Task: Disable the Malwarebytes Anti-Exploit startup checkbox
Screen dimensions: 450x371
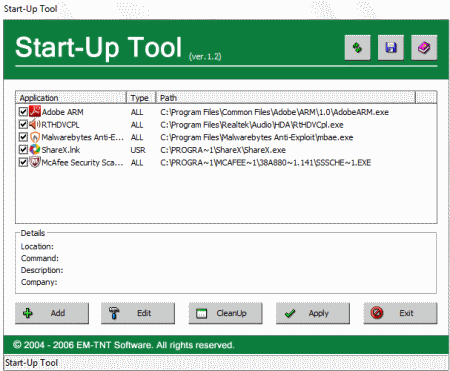Action: click(x=23, y=137)
